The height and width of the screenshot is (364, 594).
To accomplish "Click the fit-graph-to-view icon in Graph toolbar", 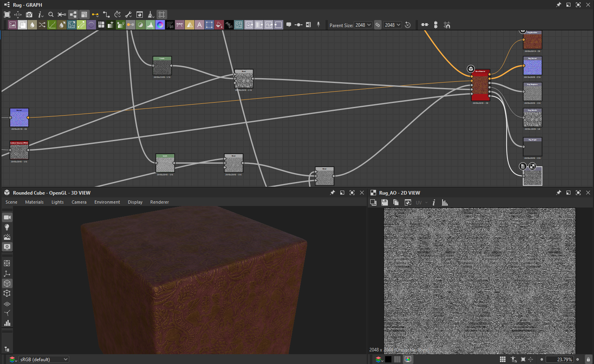I will click(7, 15).
